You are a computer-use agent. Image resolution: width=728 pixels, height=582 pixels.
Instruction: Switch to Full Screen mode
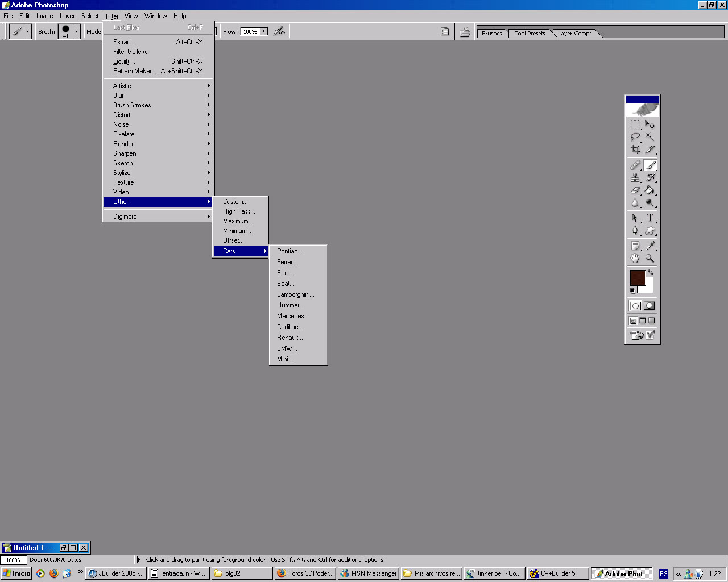[x=652, y=321]
